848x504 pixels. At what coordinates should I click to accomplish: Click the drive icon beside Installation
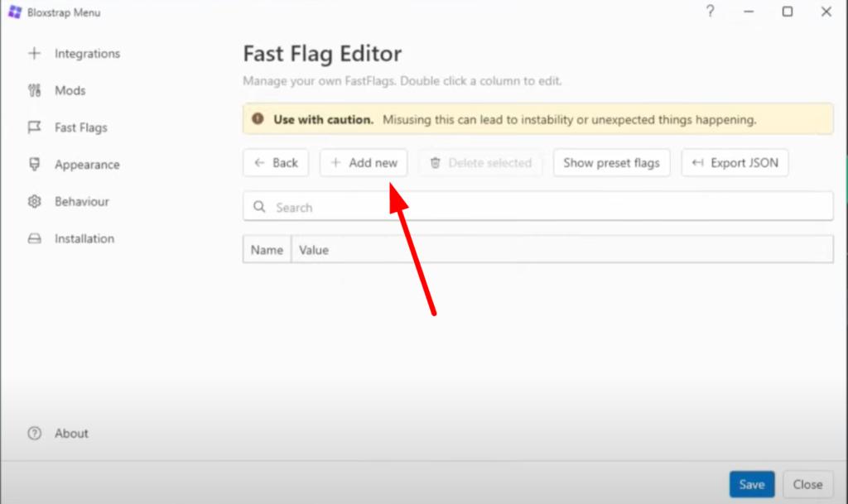pos(34,238)
